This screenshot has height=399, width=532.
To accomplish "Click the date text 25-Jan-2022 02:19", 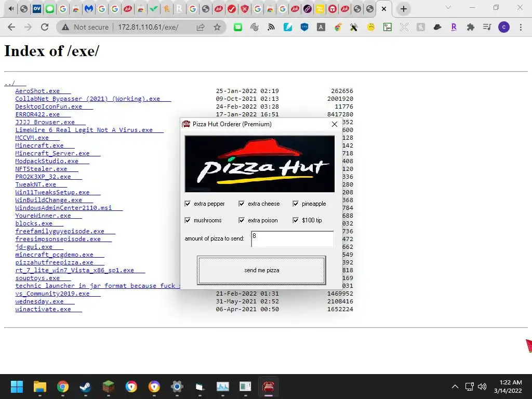I will (247, 91).
